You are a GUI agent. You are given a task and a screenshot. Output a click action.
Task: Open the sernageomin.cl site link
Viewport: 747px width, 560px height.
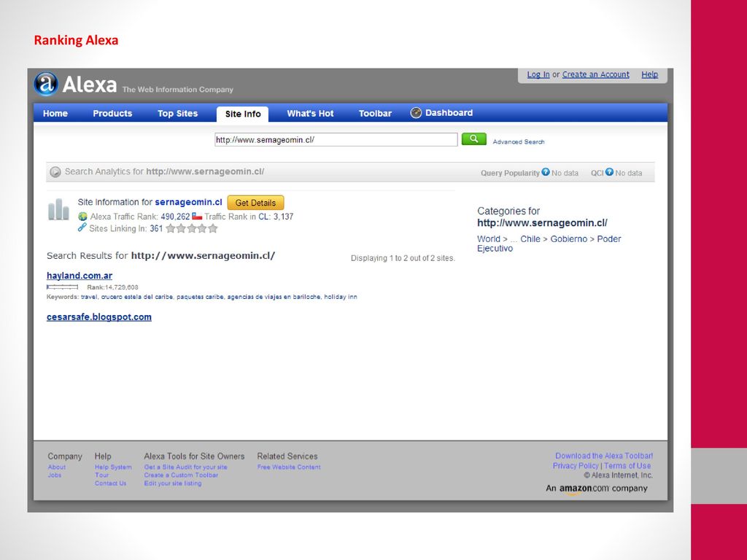coord(189,202)
